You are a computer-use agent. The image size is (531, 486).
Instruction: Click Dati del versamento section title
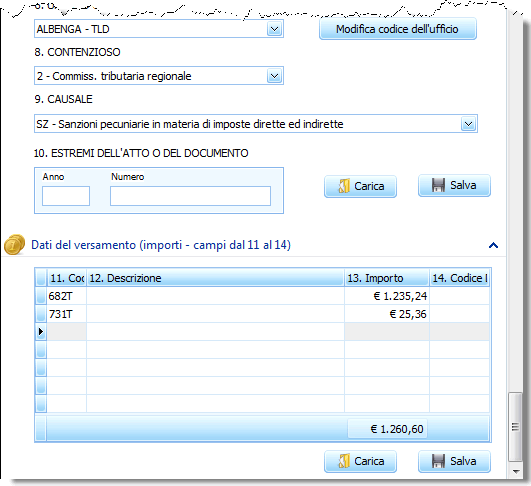(x=161, y=245)
